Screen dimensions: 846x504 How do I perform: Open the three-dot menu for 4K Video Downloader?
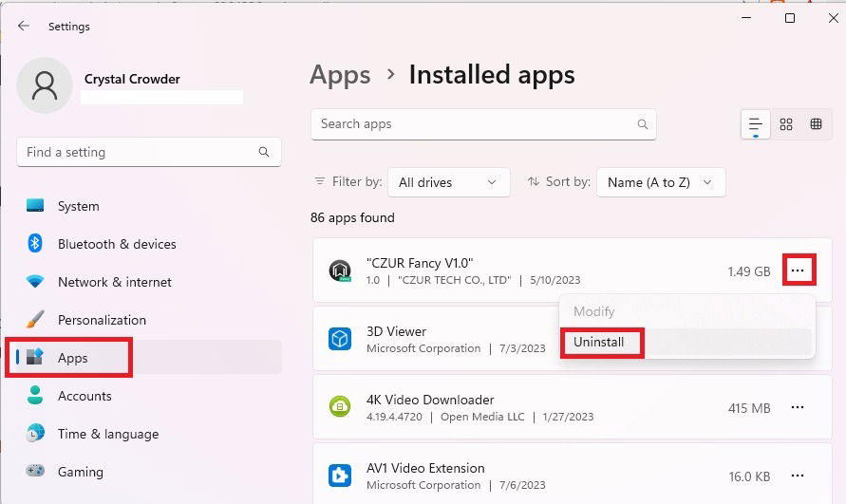(798, 407)
